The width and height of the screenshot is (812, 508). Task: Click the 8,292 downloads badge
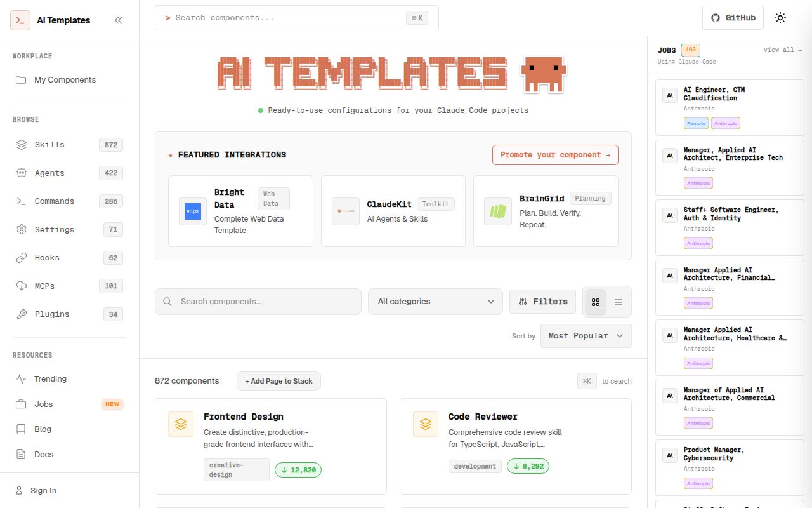tap(529, 466)
